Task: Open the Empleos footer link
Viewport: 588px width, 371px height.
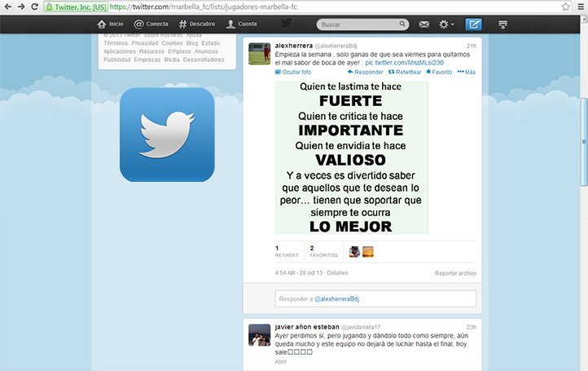Action: 179,51
